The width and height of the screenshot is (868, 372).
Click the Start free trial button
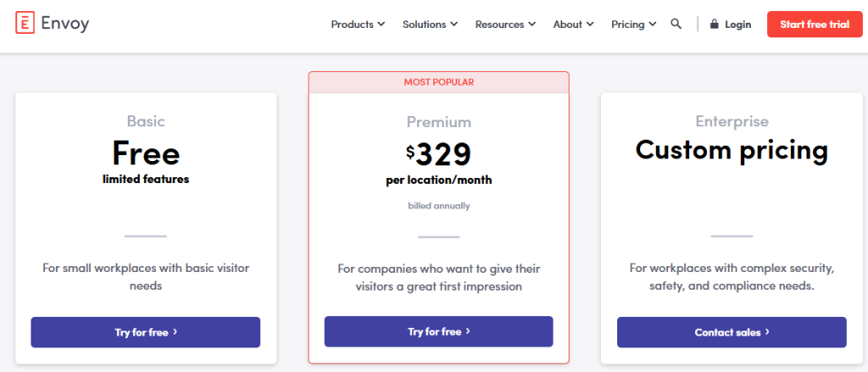click(815, 25)
